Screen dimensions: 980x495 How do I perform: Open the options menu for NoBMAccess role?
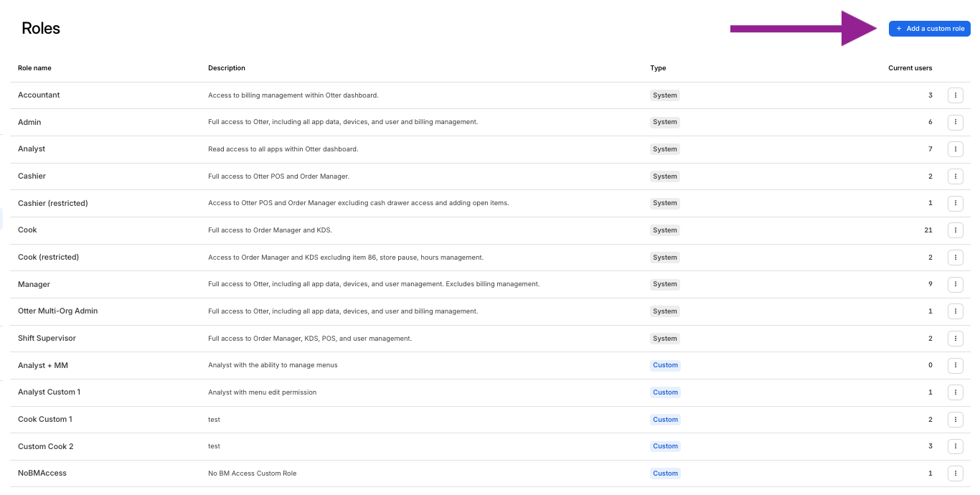tap(955, 473)
